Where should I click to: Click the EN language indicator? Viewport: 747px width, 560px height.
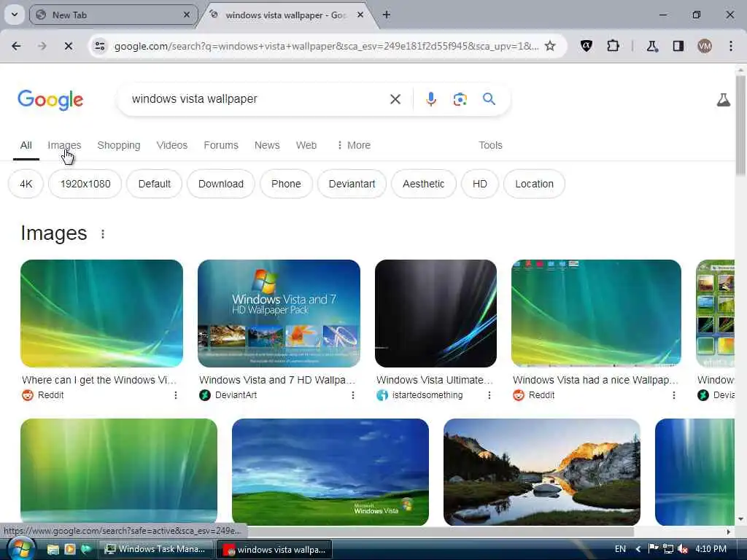[620, 549]
